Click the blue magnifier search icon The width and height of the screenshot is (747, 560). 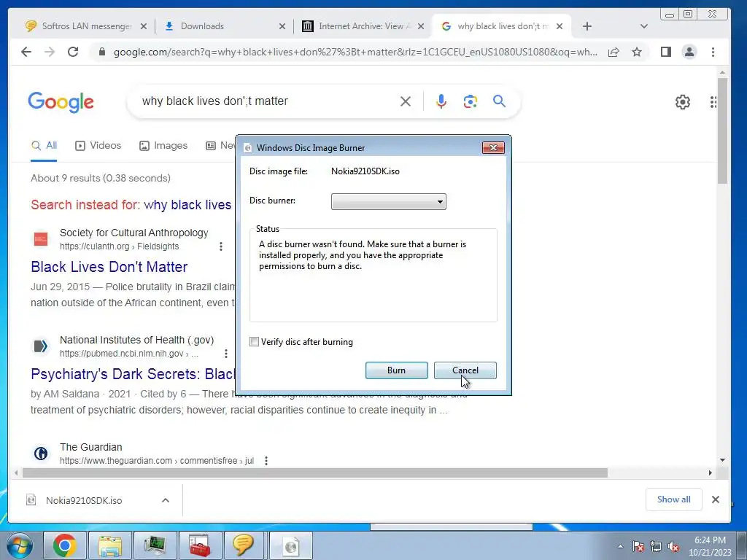[x=499, y=101]
